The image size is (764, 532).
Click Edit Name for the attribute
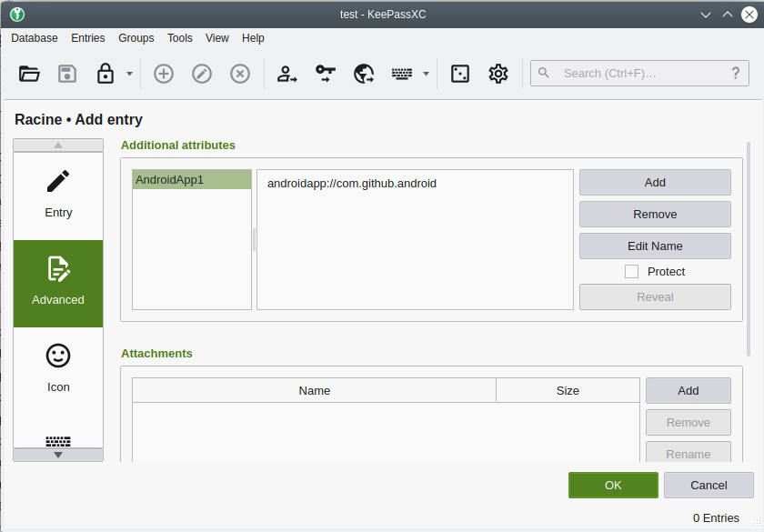(655, 246)
